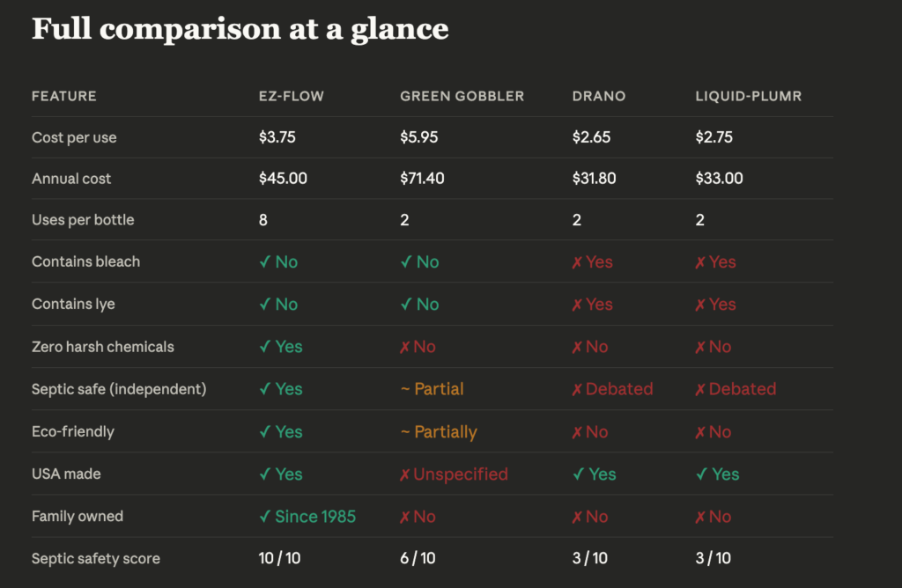Click the red X next to Green Gobbler's Unspecified
Image resolution: width=902 pixels, height=588 pixels.
pos(405,474)
